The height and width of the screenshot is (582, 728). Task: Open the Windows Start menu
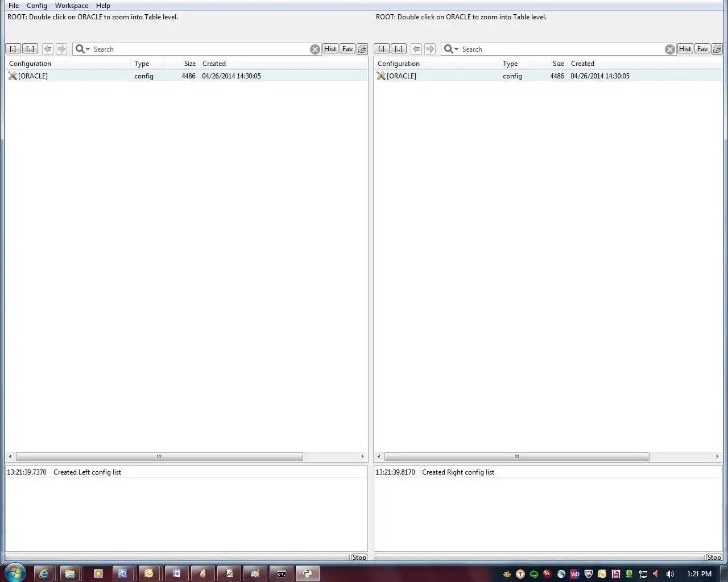coord(15,573)
